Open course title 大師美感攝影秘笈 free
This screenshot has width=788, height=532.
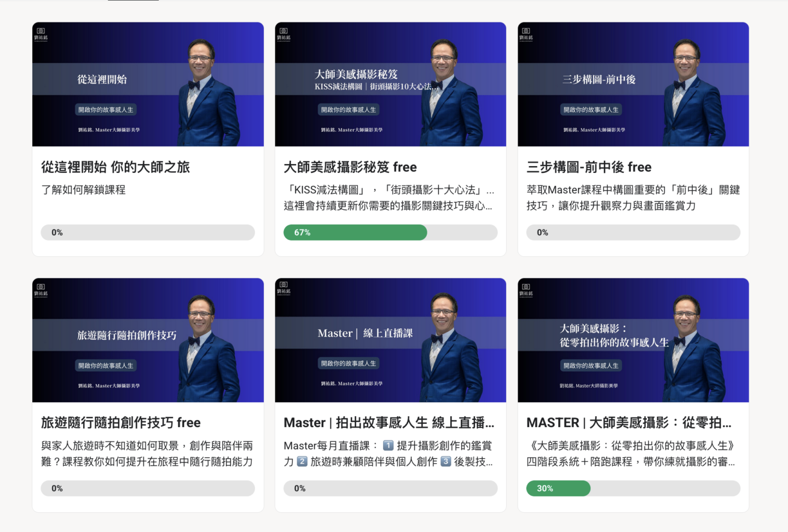(x=350, y=167)
